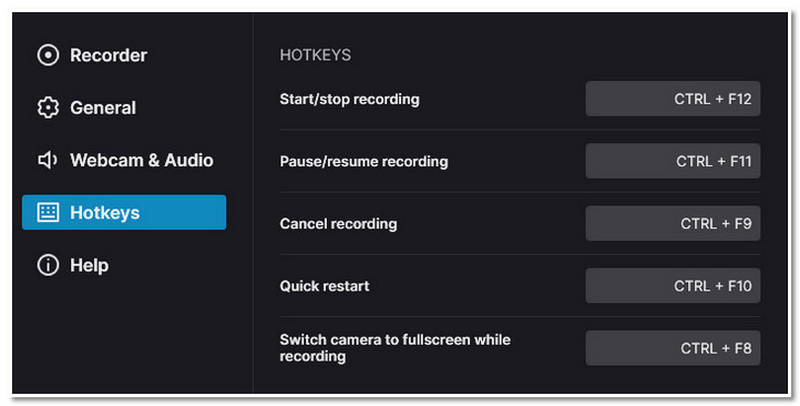Open the Help section label
The height and width of the screenshot is (406, 800).
coord(89,266)
